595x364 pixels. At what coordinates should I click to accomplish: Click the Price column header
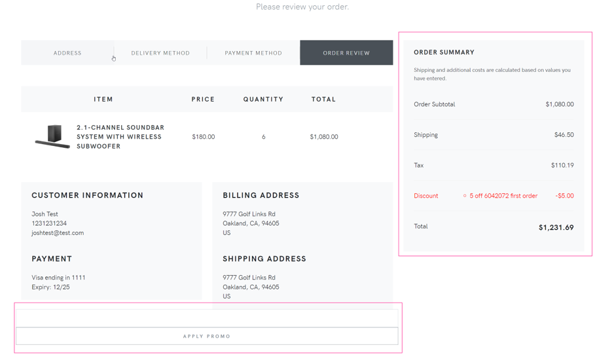[x=203, y=100]
